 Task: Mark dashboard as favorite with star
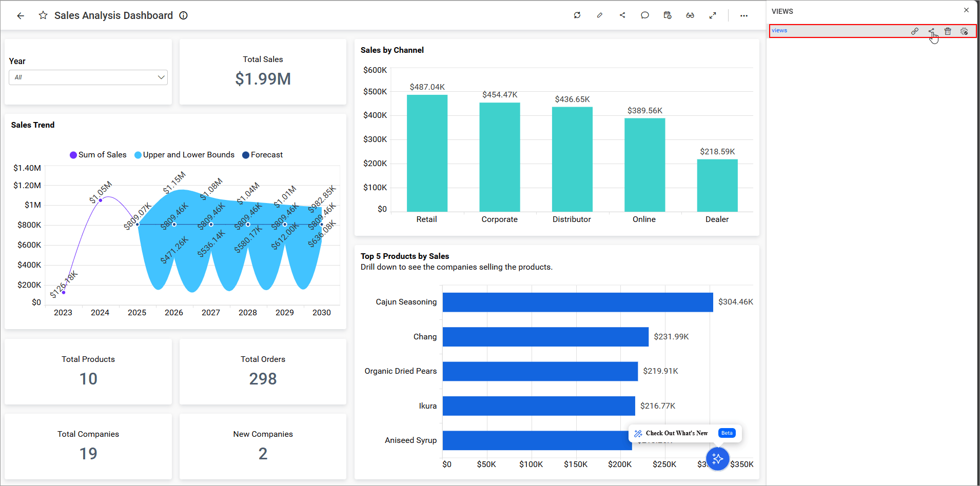[x=43, y=15]
